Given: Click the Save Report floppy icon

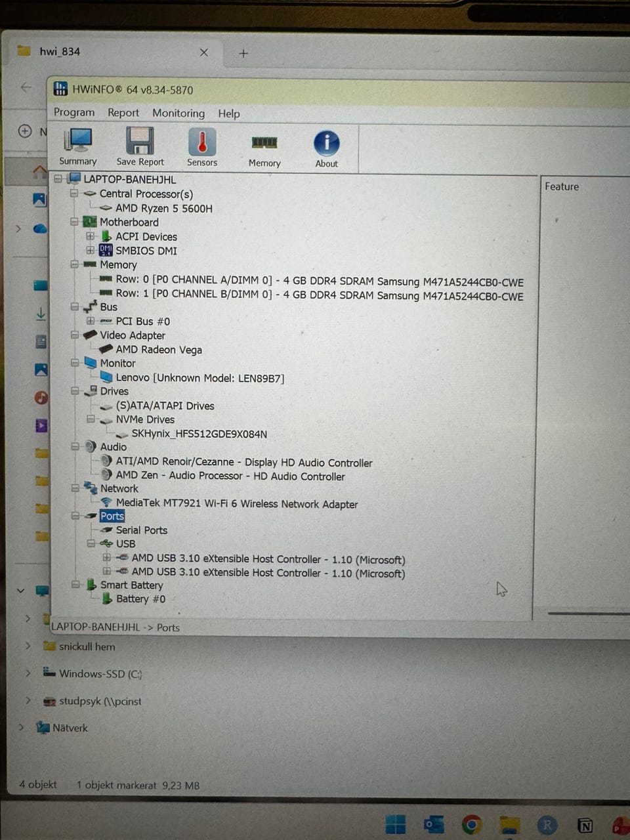Looking at the screenshot, I should point(140,146).
